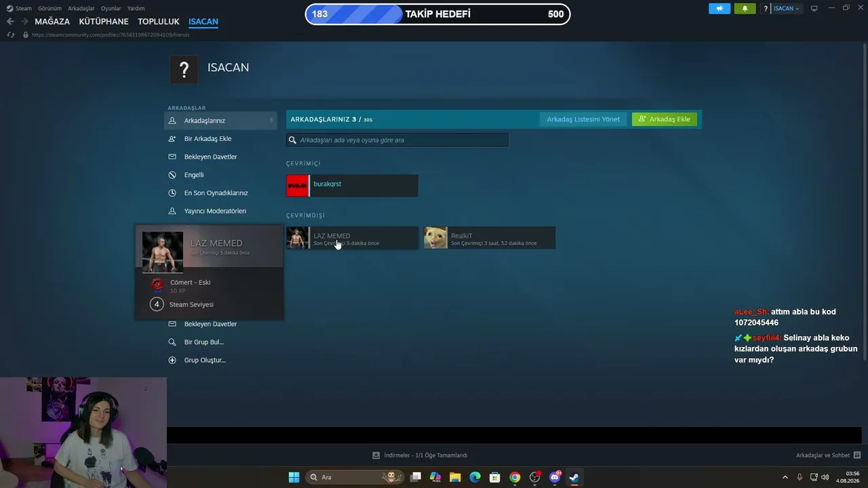Click the microphone icon in the system tray
Screen dimensions: 868x488
800,477
